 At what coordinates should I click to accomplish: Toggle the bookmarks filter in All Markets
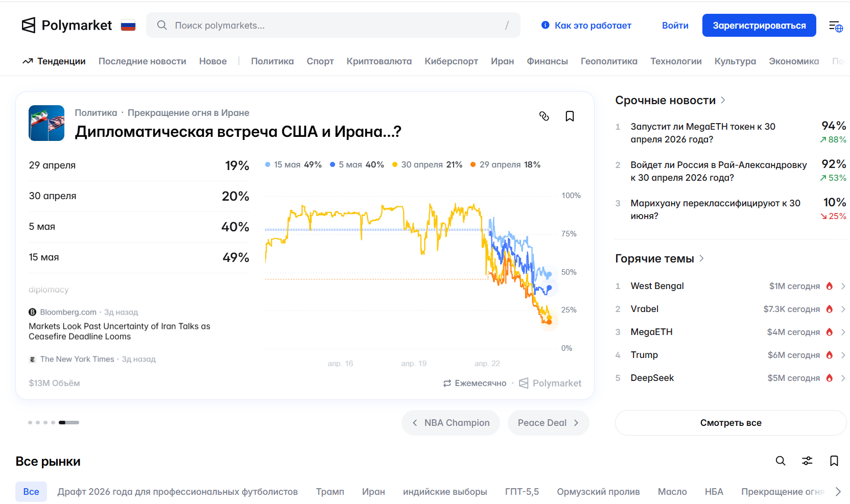tap(834, 461)
